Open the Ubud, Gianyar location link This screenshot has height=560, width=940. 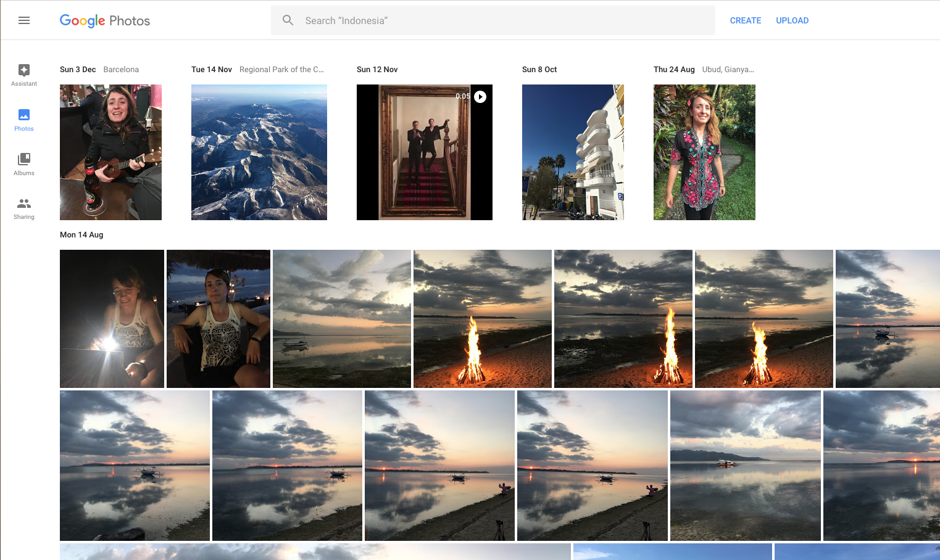pyautogui.click(x=728, y=69)
